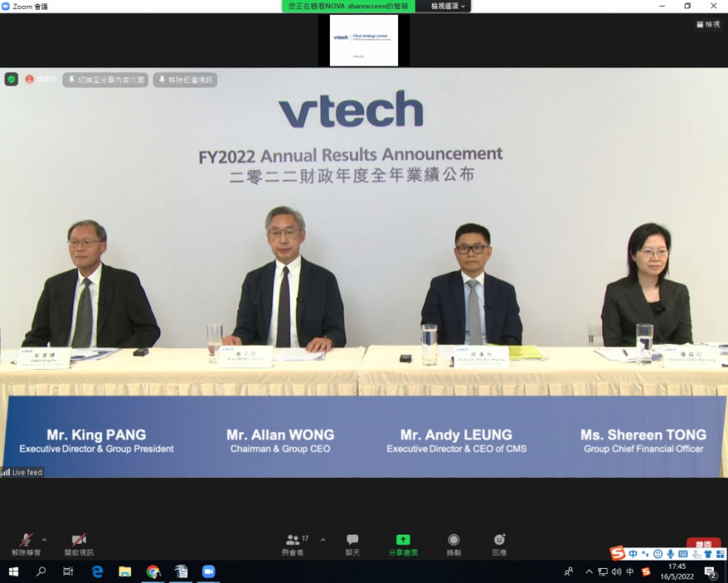
Task: Click the red leave meeting button
Action: [703, 543]
